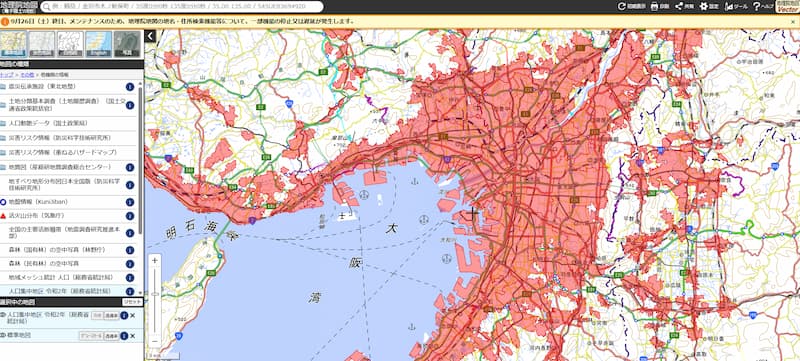Show info for selected 標準地図 layer
Screen dimensions: 800x361
pos(124,336)
